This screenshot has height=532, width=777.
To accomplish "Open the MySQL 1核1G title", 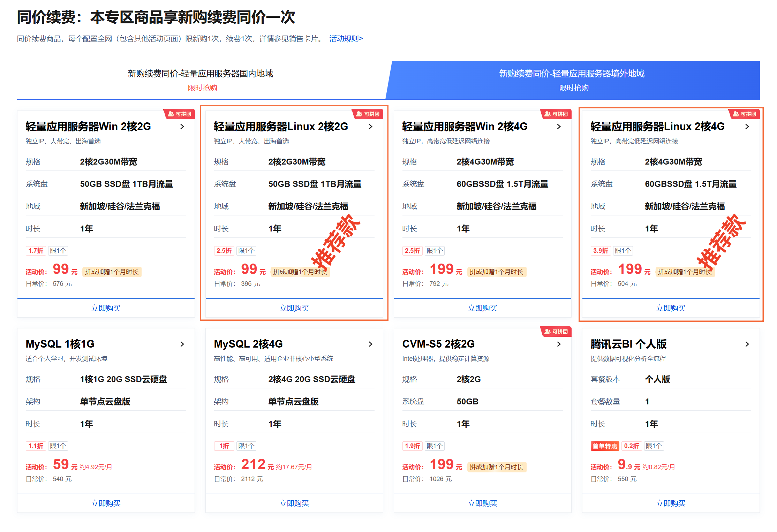I will pos(60,344).
